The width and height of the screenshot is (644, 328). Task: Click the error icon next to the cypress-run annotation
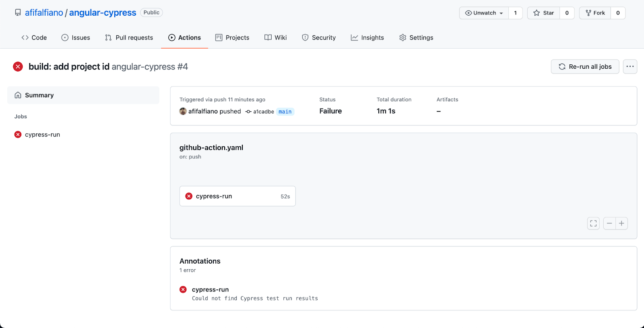pyautogui.click(x=183, y=289)
